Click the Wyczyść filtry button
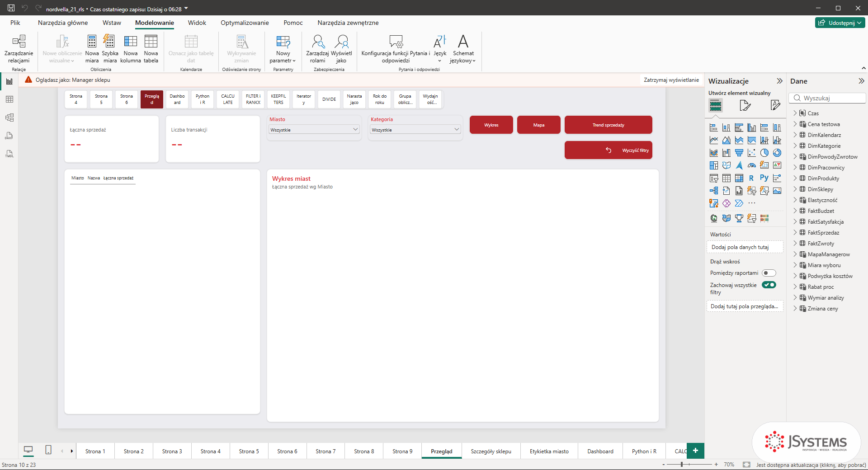Screen dimensions: 868x470 point(608,150)
